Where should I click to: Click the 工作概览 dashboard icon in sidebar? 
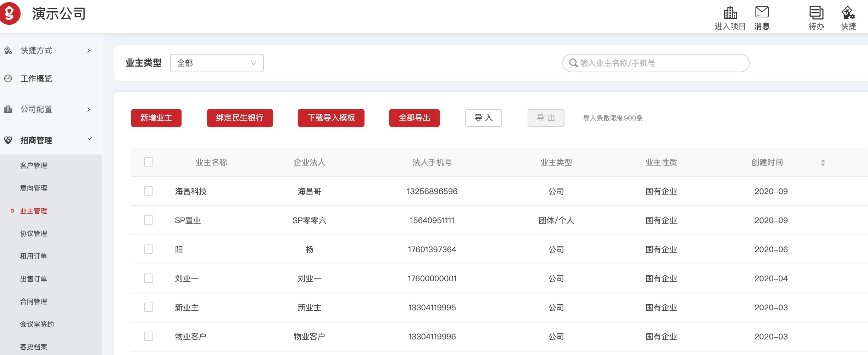(x=8, y=79)
